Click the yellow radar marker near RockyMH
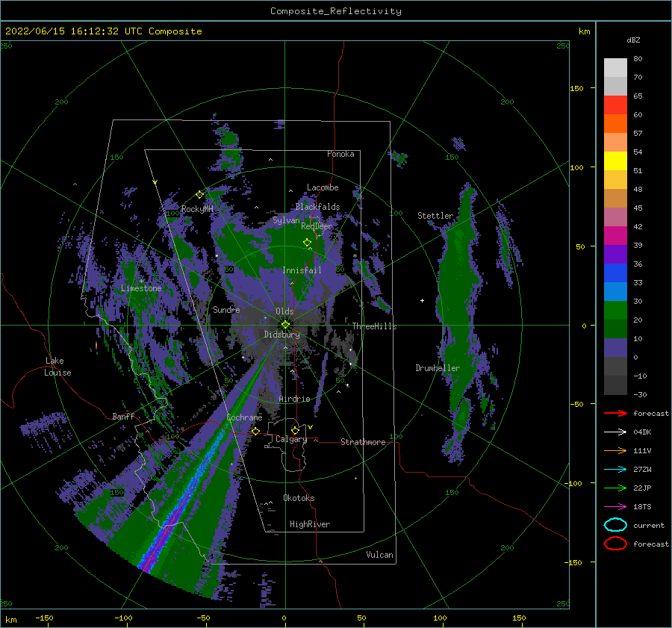 pyautogui.click(x=199, y=195)
